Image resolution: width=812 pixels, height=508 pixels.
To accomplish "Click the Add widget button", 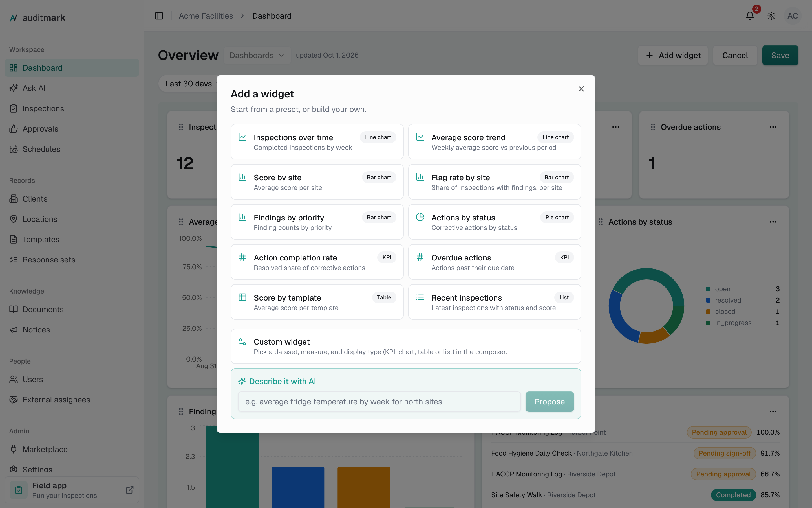I will click(x=673, y=55).
